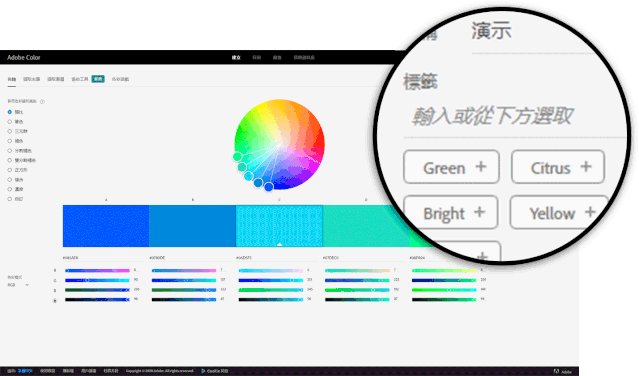Open the Cookie preferences footer link
This screenshot has width=639, height=376.
(x=215, y=371)
